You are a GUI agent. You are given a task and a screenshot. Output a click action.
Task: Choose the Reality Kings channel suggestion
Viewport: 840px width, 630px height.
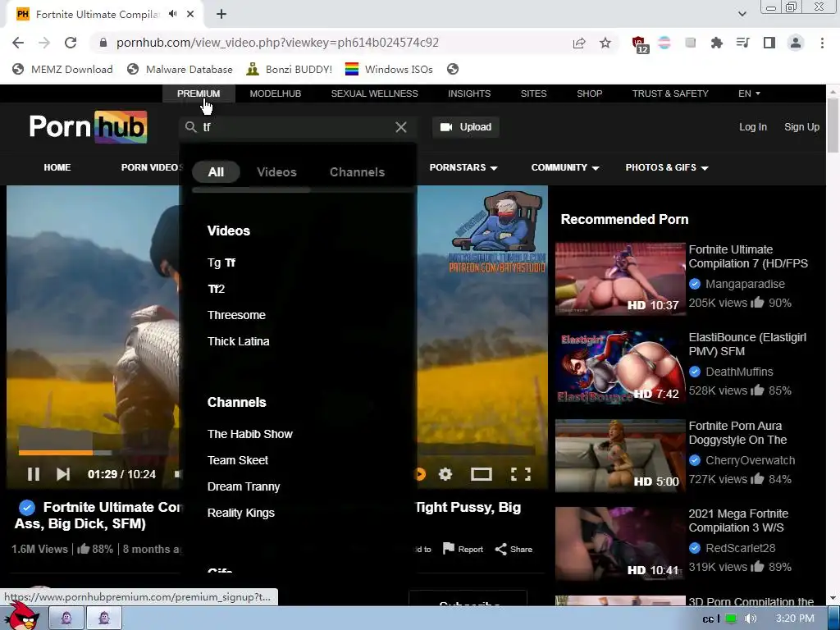coord(240,513)
